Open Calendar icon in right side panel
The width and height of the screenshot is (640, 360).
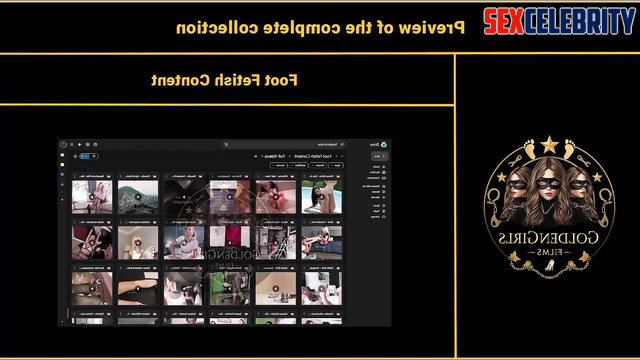click(62, 155)
